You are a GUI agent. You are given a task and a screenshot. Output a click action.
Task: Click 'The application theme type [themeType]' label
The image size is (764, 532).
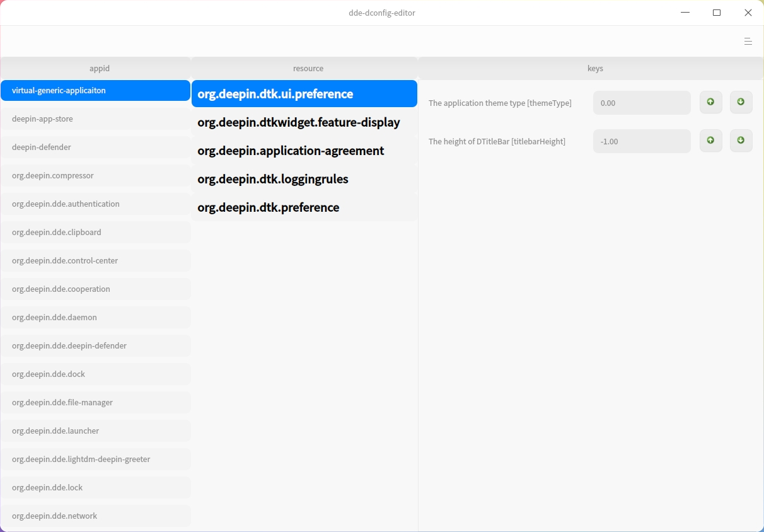pos(500,103)
